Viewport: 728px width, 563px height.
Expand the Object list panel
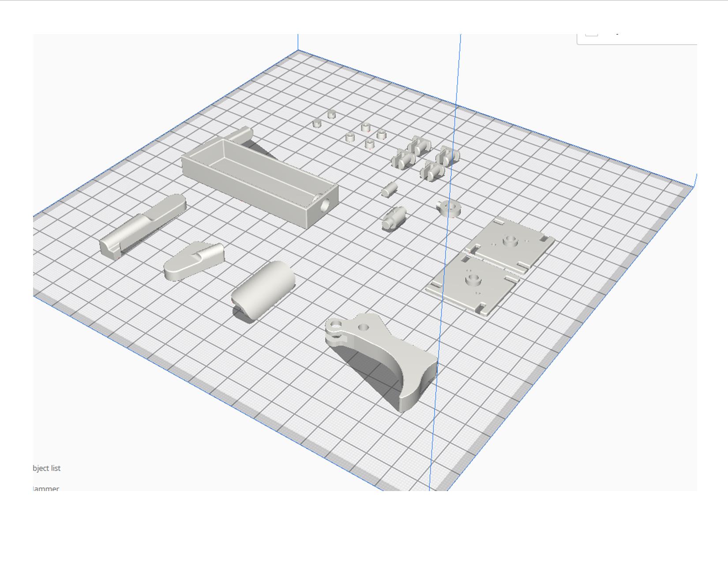47,468
